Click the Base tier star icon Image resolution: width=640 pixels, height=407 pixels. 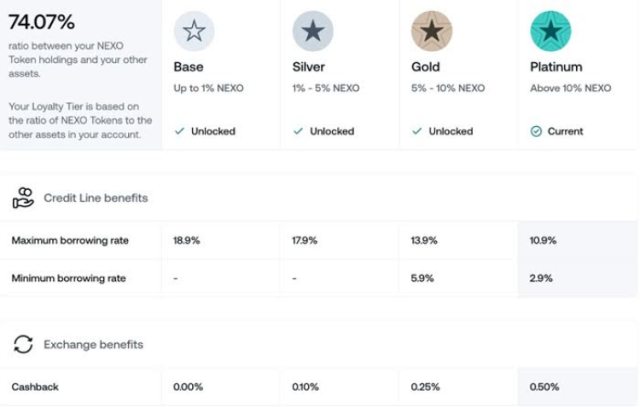194,31
